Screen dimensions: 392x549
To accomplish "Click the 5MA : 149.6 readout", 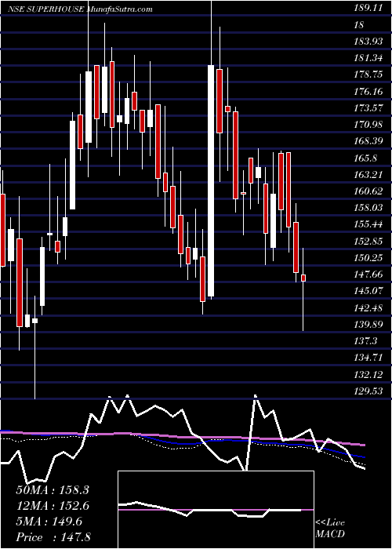I will pos(49,522).
